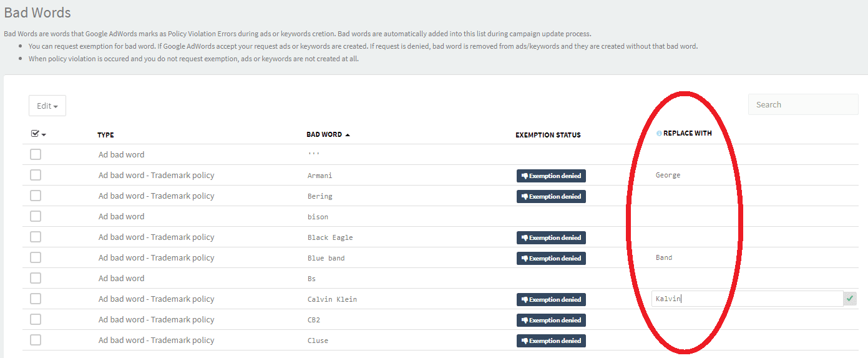
Task: Click the Kalvin replacement text field
Action: (x=746, y=299)
